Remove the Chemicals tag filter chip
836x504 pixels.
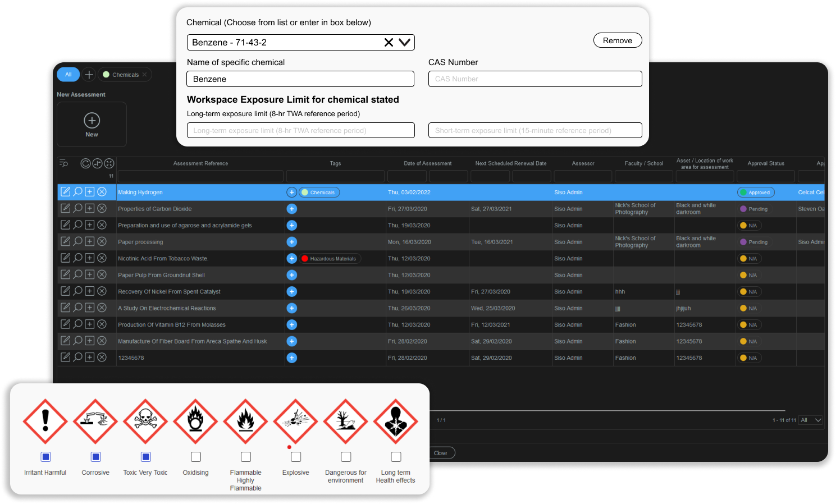click(144, 74)
